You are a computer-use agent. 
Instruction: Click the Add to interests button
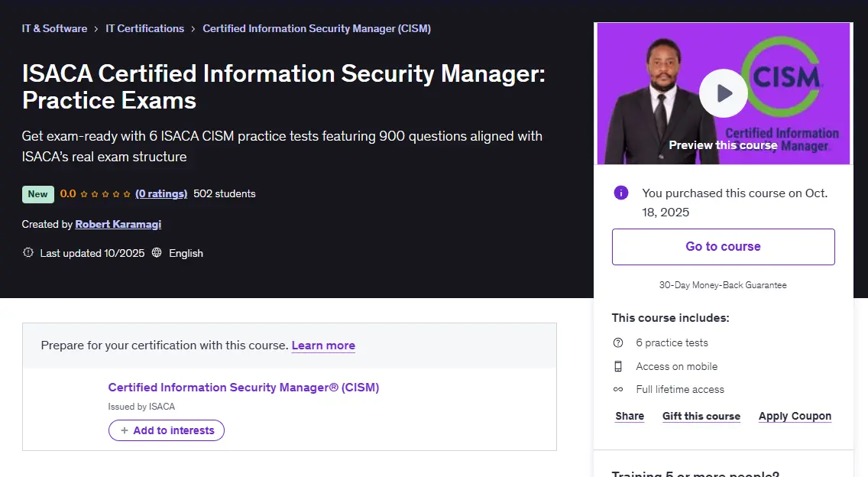(166, 430)
